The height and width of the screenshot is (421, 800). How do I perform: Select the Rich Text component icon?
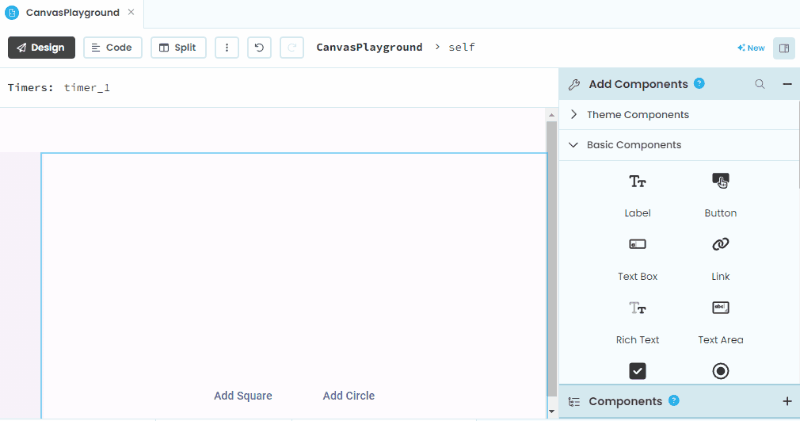click(x=637, y=308)
